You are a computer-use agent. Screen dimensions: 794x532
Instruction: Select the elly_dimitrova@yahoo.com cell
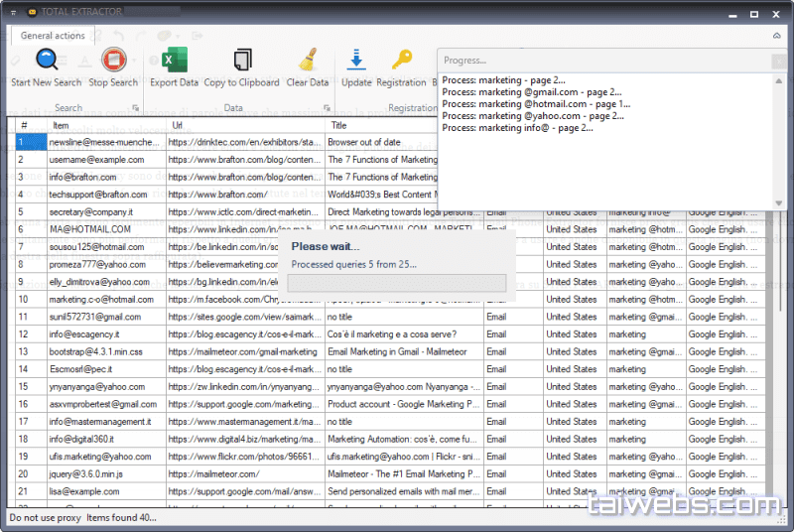tap(106, 282)
